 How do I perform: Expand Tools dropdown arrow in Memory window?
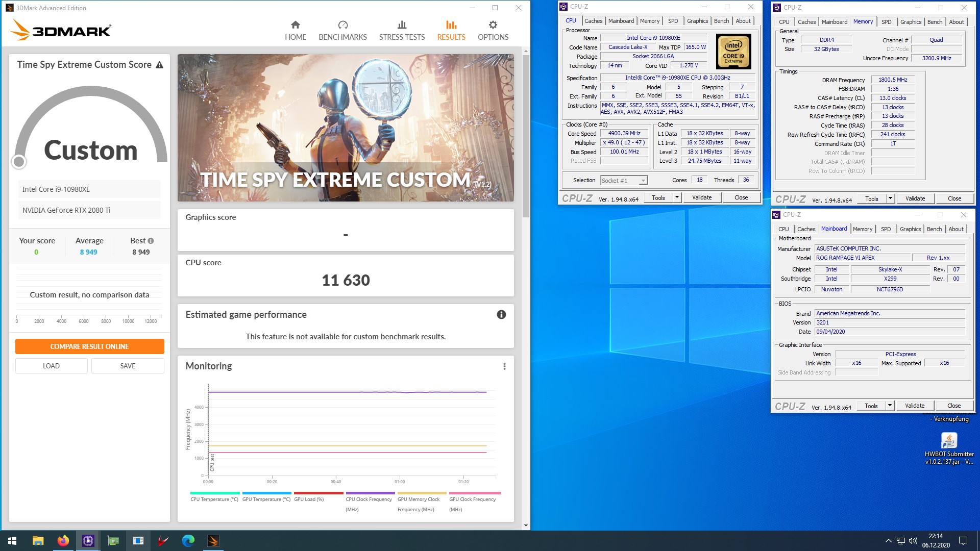(890, 198)
